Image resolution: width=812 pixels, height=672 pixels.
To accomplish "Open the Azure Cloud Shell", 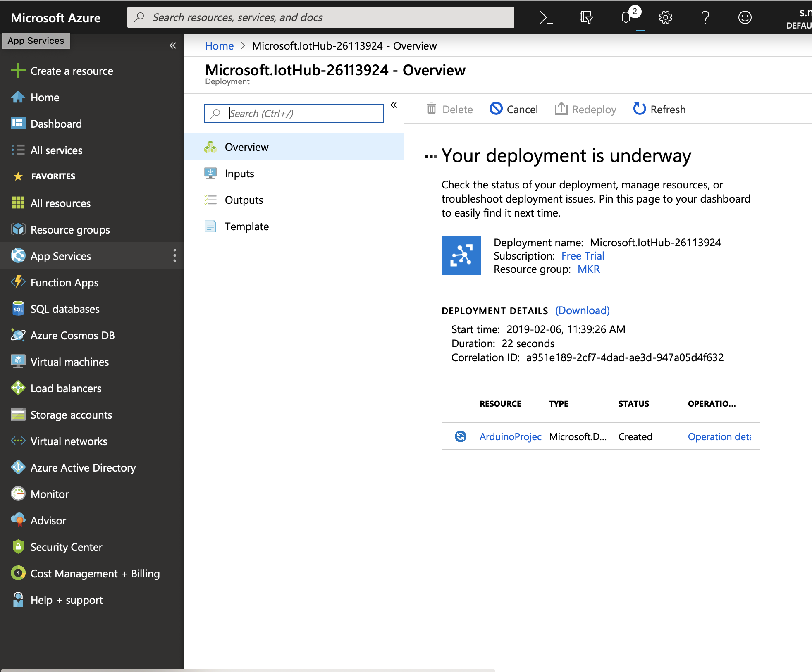I will 546,17.
